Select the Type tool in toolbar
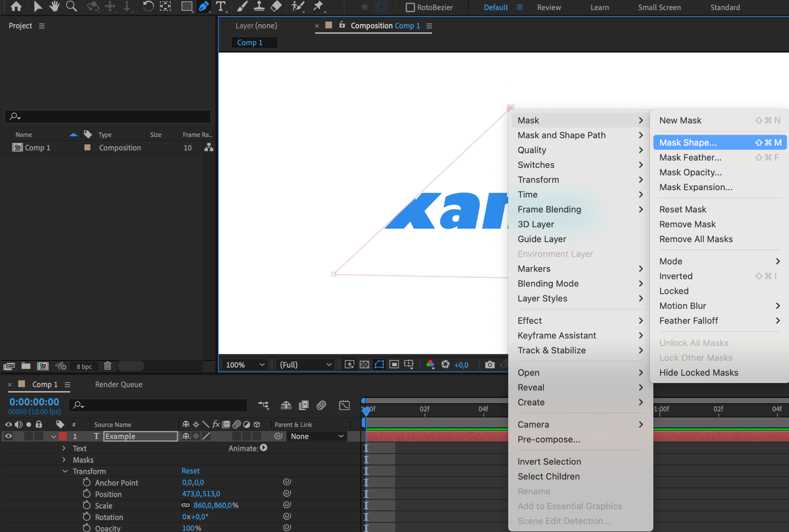Screen dimensions: 789x532 coord(221,7)
